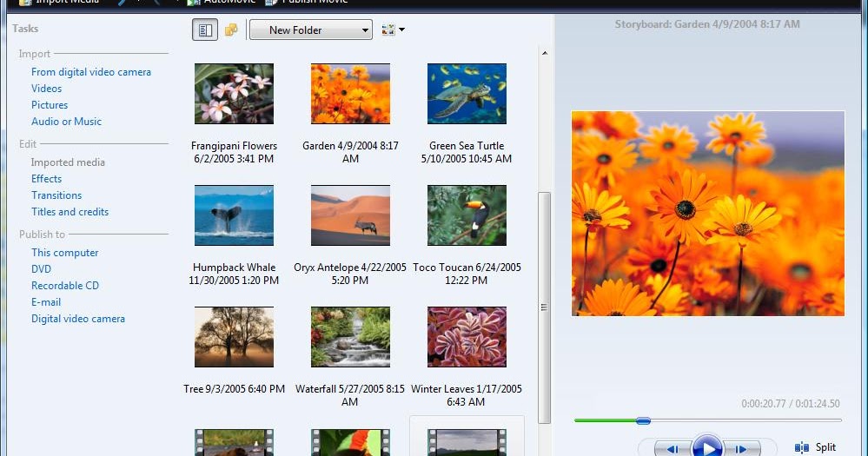Import Videos from Tasks pane

pyautogui.click(x=47, y=89)
